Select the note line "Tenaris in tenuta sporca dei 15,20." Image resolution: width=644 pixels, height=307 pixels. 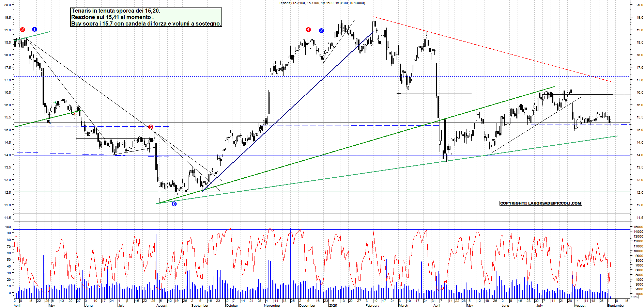116,11
